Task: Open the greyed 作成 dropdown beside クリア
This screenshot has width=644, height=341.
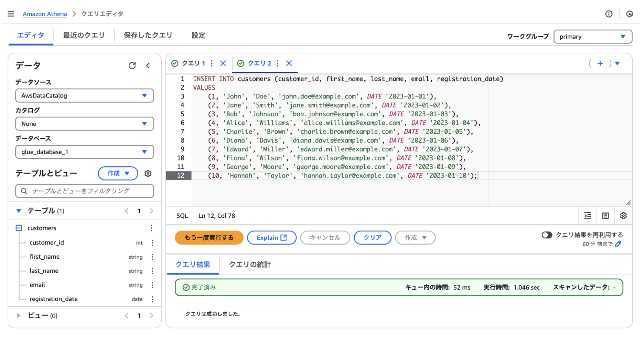Action: pos(415,238)
